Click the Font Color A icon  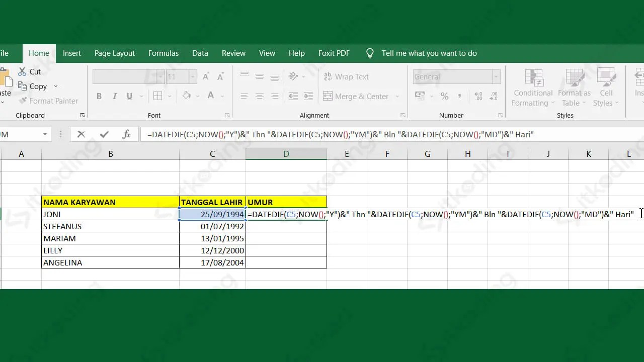pos(211,96)
